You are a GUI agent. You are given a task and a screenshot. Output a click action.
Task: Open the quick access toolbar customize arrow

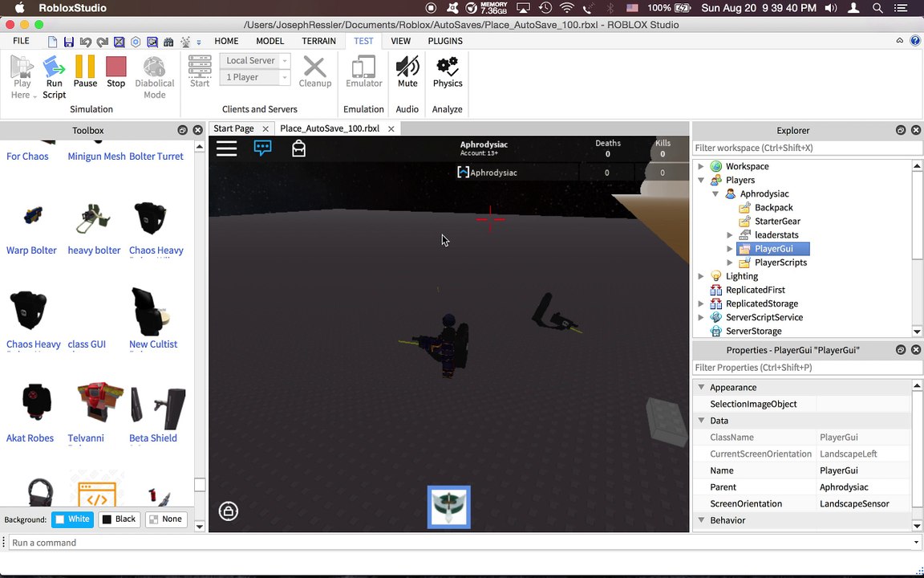[x=199, y=42]
